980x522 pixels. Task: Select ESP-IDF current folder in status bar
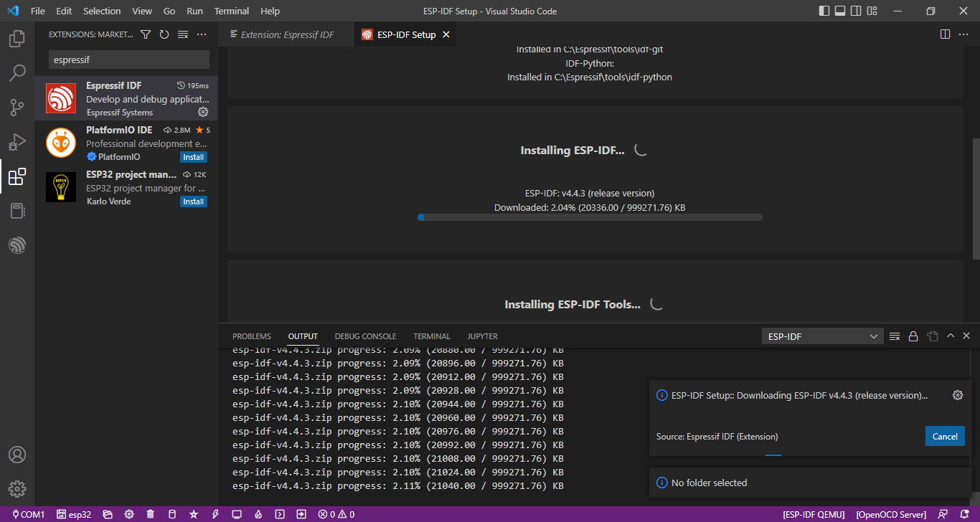[x=108, y=514]
